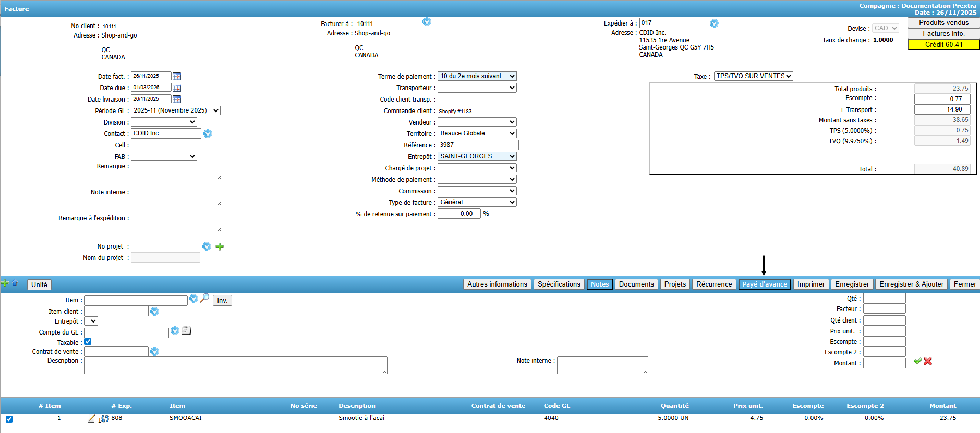Screen dimensions: 980x433
Task: Click green plus icon next to No projet
Action: tap(220, 246)
